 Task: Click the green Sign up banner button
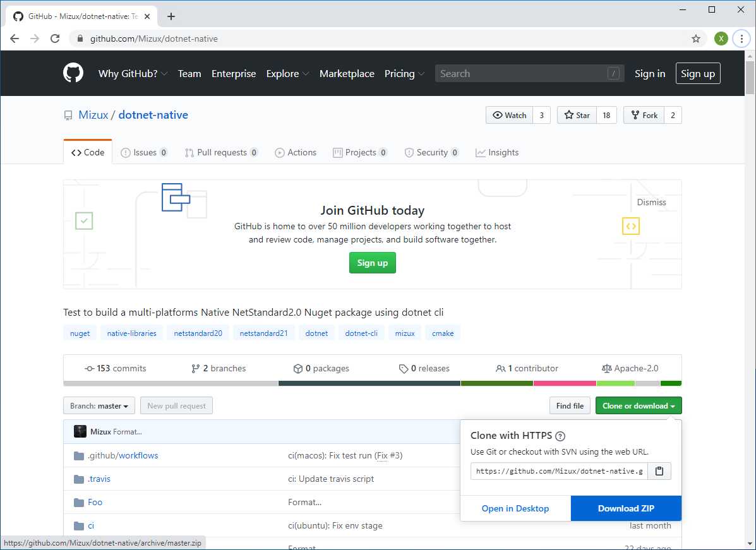coord(372,263)
